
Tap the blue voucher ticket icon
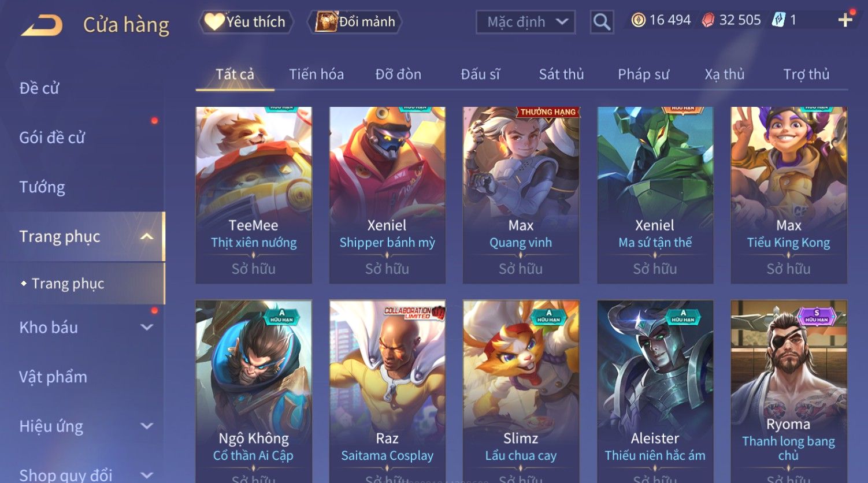click(778, 20)
